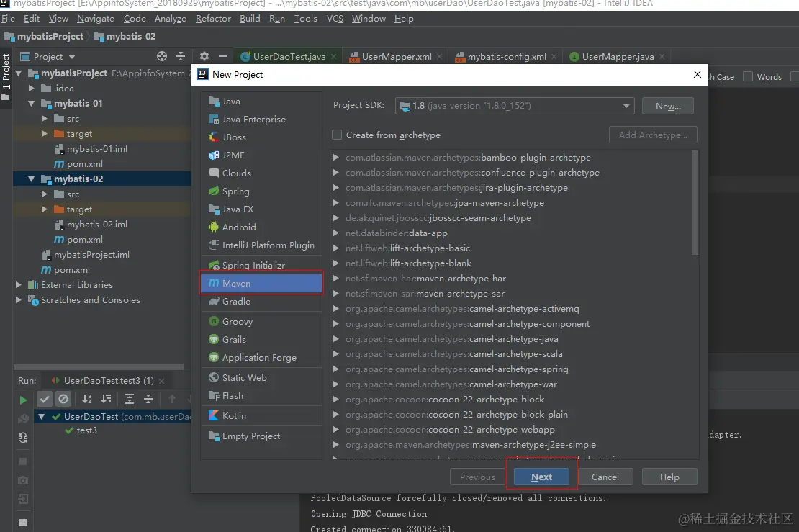The width and height of the screenshot is (799, 532).
Task: Open the VCS menu
Action: [335, 18]
